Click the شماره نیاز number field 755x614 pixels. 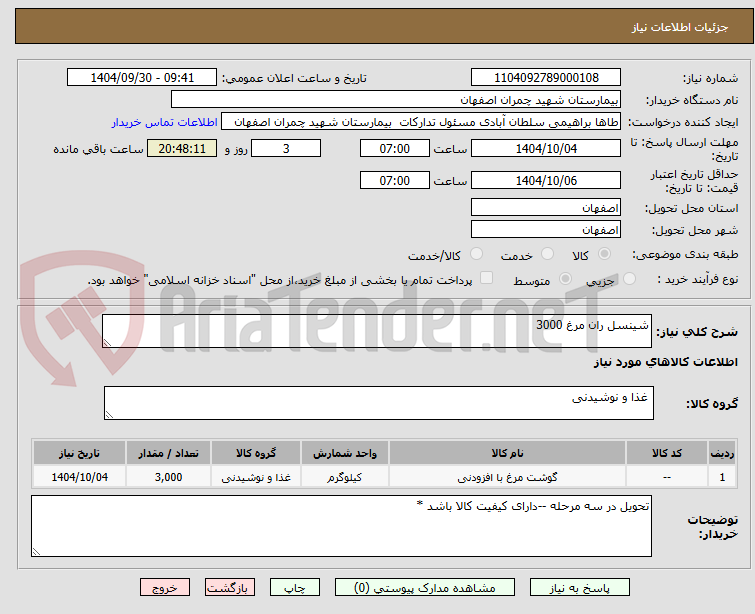546,78
